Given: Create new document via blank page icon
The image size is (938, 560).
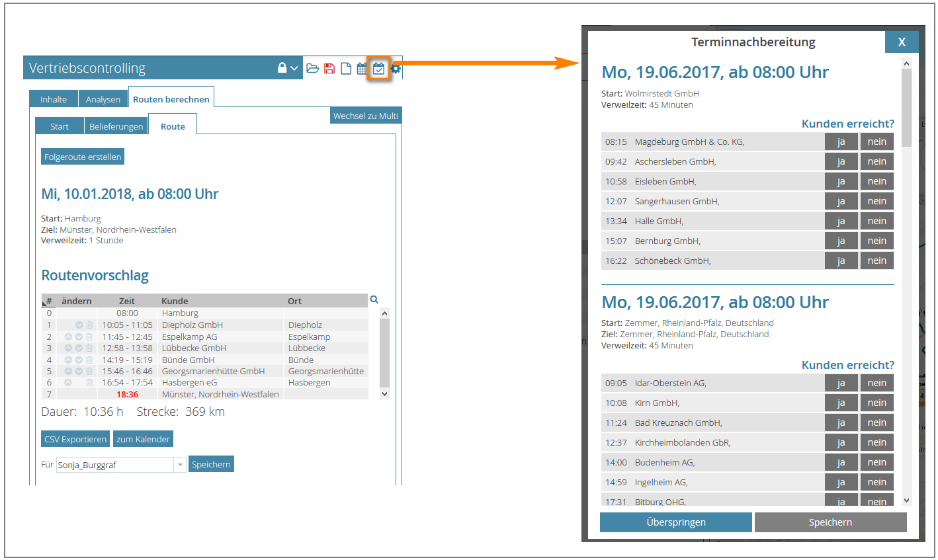Looking at the screenshot, I should click(x=345, y=69).
